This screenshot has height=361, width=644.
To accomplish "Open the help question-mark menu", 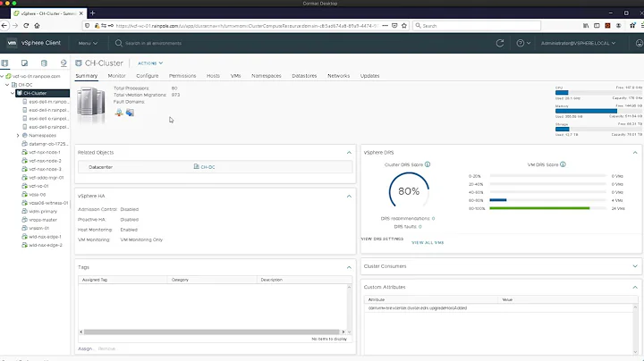I will click(523, 43).
